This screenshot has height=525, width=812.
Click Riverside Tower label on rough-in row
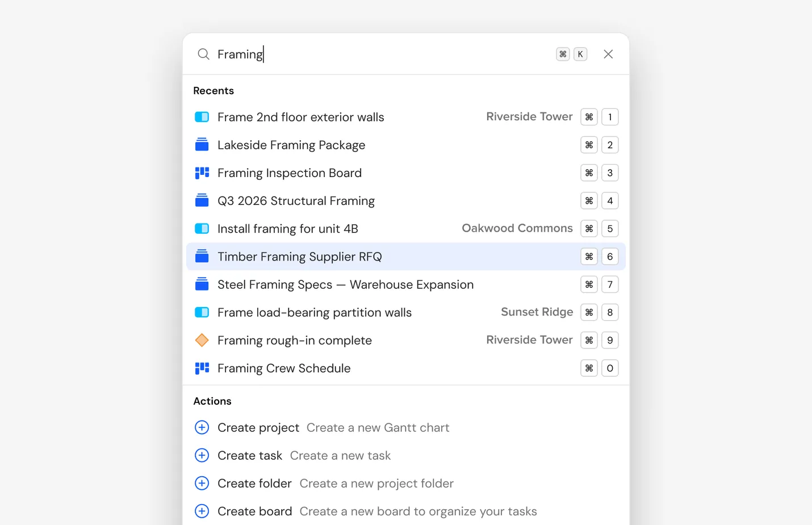(x=529, y=339)
